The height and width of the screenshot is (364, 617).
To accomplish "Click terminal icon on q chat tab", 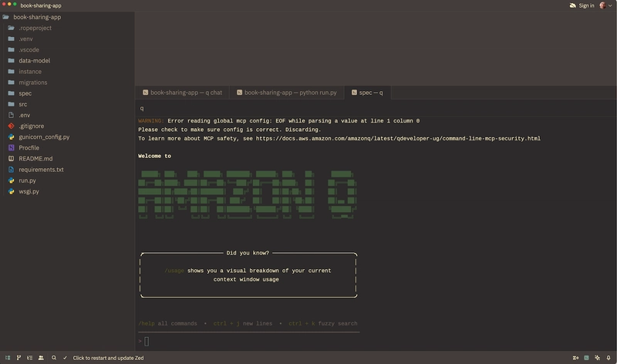I will (145, 93).
